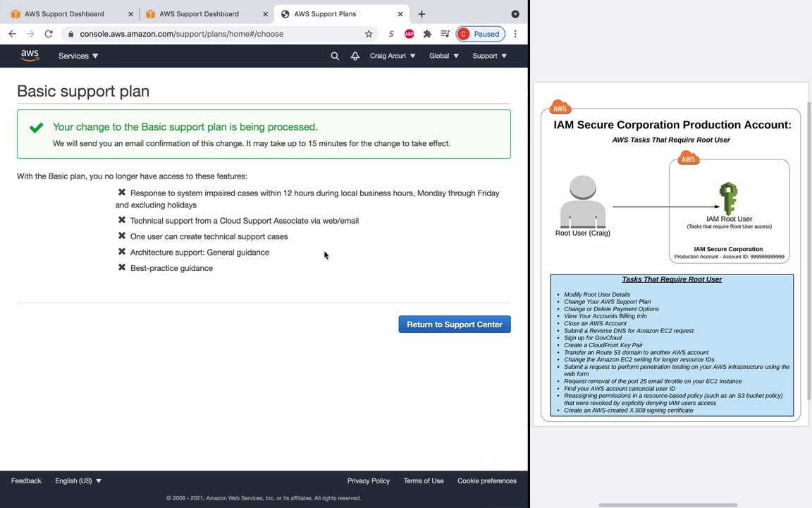Click the green checkmark success icon
The width and height of the screenshot is (812, 508).
tap(36, 128)
